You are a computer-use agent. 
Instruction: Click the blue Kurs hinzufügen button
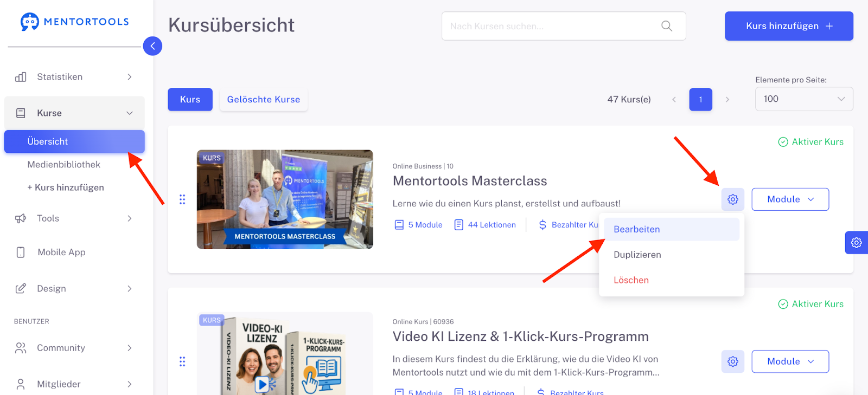point(789,26)
